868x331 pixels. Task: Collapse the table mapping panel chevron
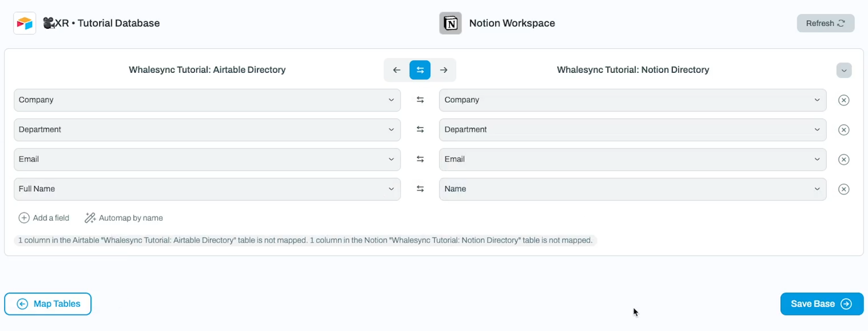pos(844,70)
